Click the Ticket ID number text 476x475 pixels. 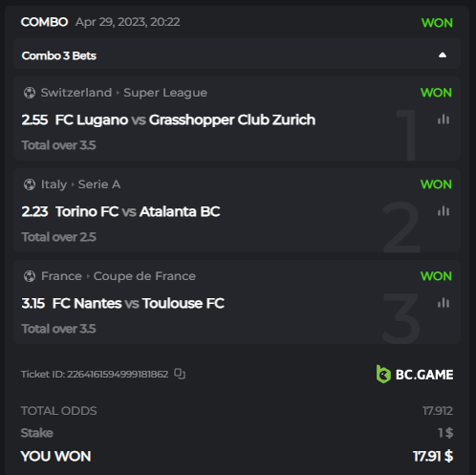click(118, 374)
